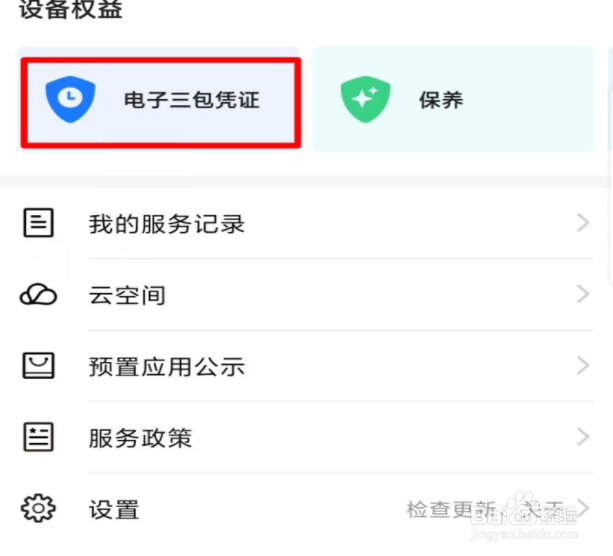Viewport: 613px width, 556px height.
Task: Expand chevron next to 云空间
Action: pos(583,294)
